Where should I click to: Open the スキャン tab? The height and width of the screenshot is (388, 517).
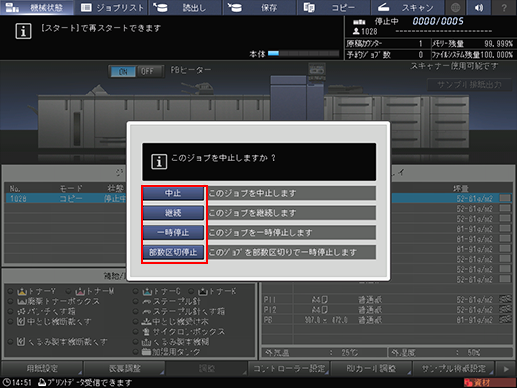point(407,7)
